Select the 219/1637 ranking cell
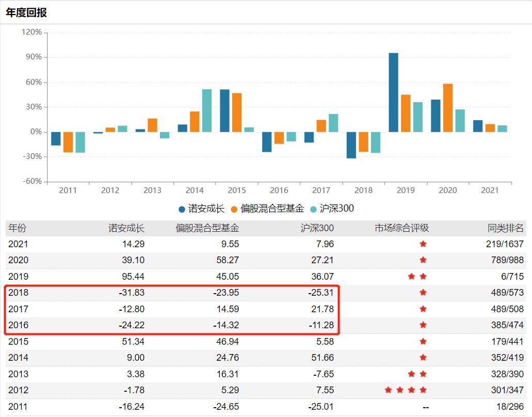 click(x=505, y=244)
